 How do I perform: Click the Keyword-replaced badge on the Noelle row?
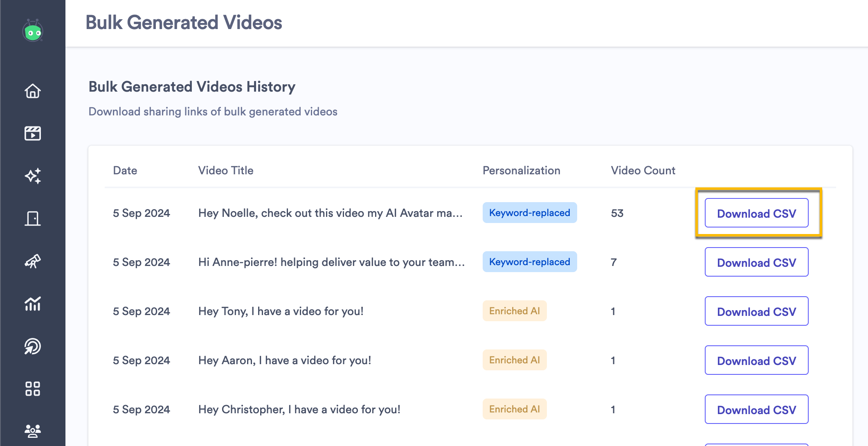click(x=529, y=213)
